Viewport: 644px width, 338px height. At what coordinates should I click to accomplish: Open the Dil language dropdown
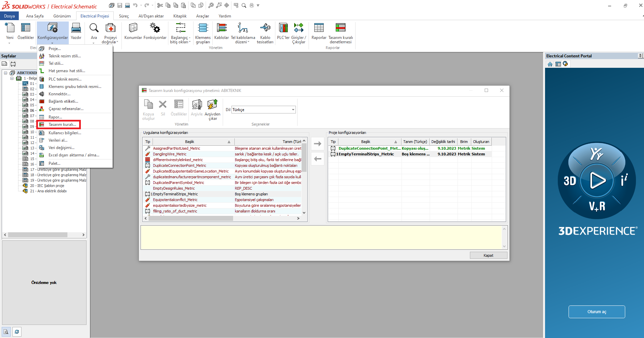point(293,110)
